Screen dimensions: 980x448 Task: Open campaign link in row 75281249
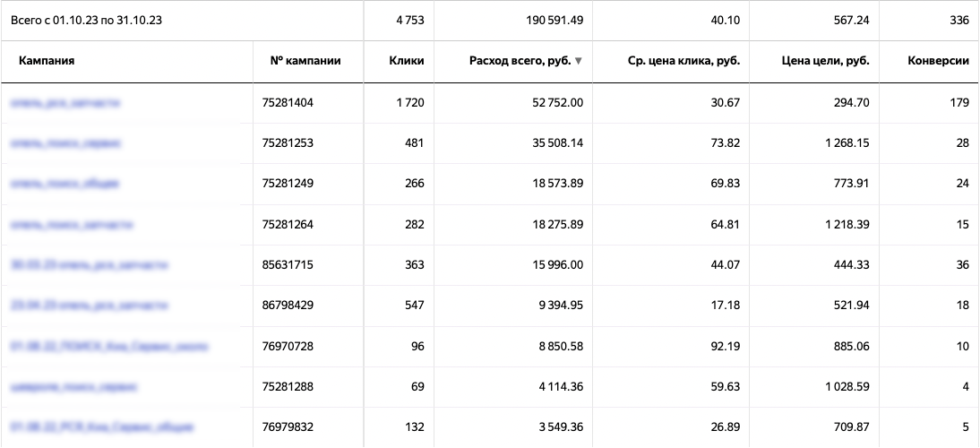coord(64,184)
